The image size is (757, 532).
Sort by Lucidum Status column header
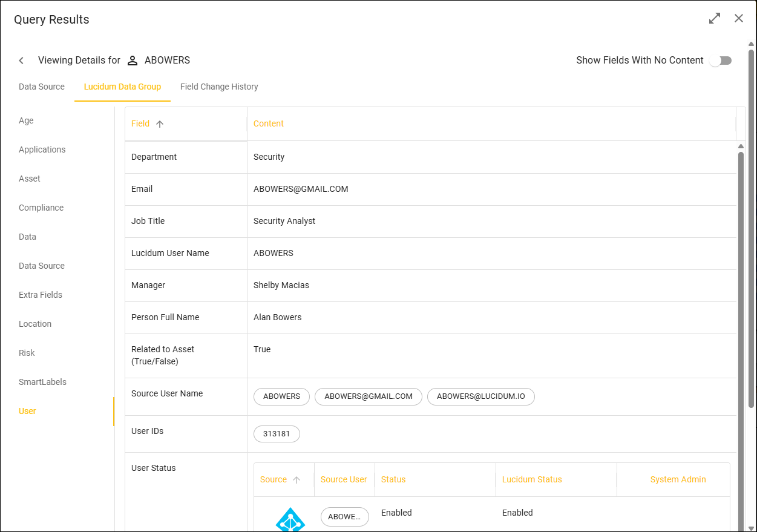point(532,479)
